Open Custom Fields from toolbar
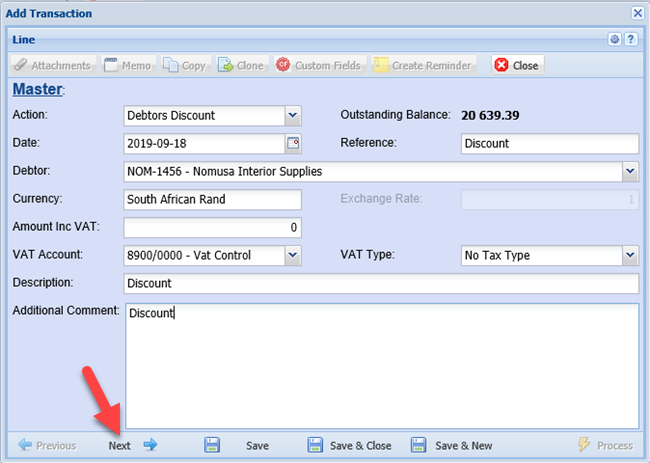The width and height of the screenshot is (650, 463). click(318, 65)
